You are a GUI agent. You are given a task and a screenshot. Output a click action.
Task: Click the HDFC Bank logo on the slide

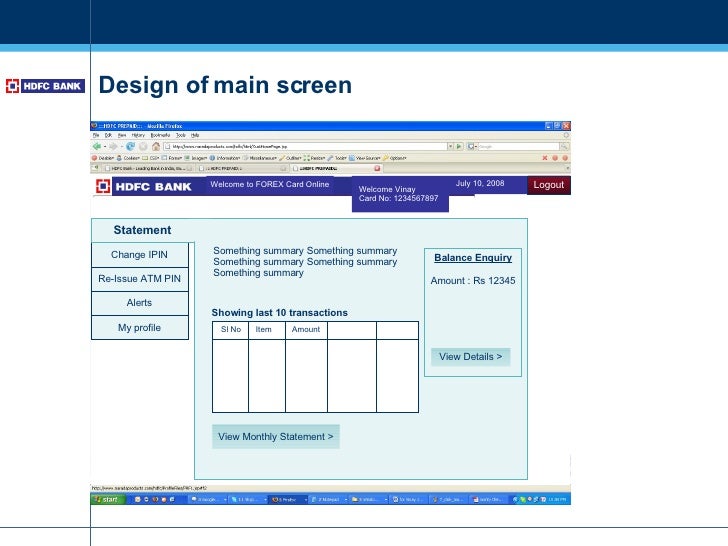pyautogui.click(x=45, y=86)
